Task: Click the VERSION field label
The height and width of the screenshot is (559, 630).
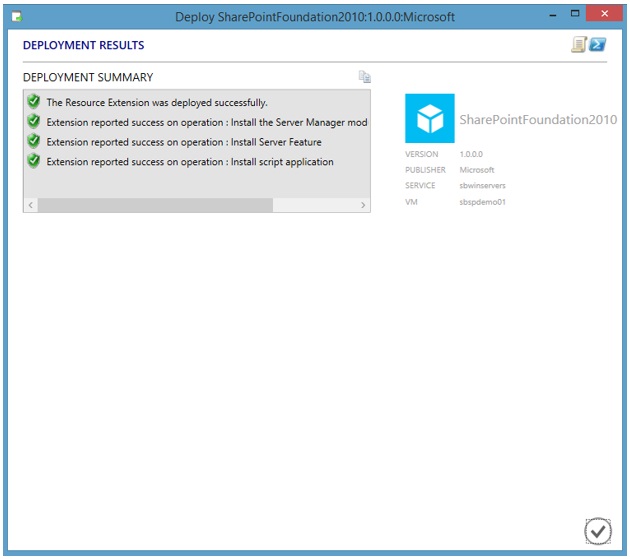Action: (x=421, y=154)
